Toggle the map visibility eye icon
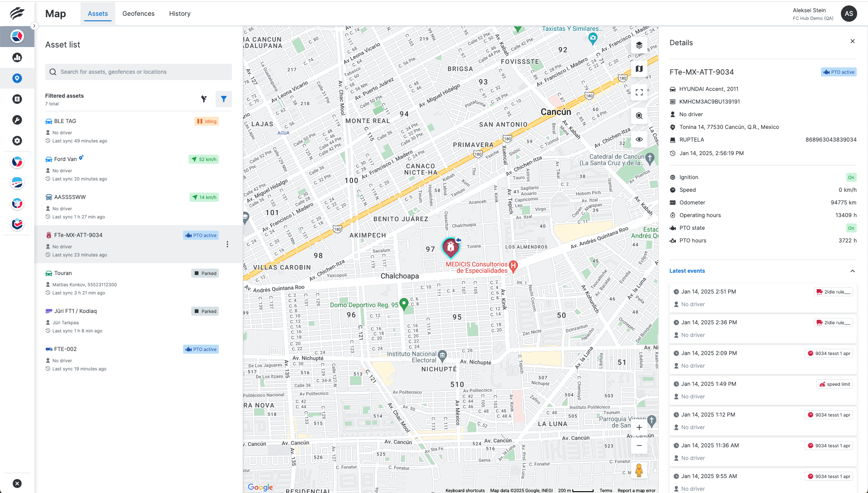The width and height of the screenshot is (868, 493). (x=639, y=139)
